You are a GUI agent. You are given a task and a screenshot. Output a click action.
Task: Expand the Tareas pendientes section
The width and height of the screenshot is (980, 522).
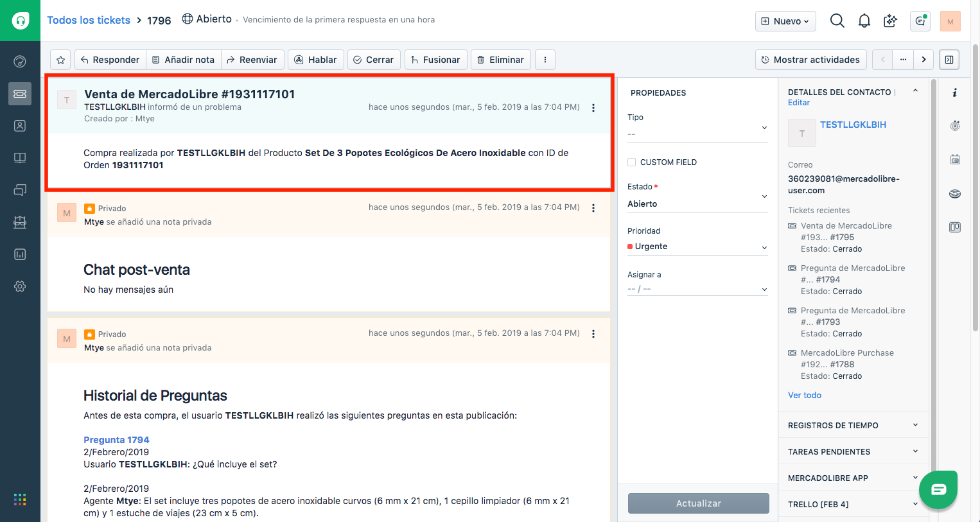tap(853, 451)
